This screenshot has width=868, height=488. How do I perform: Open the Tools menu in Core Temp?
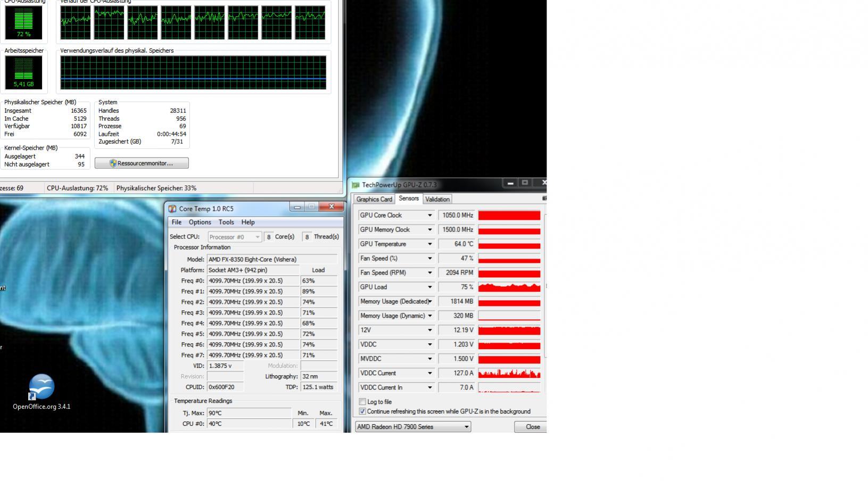pyautogui.click(x=226, y=222)
